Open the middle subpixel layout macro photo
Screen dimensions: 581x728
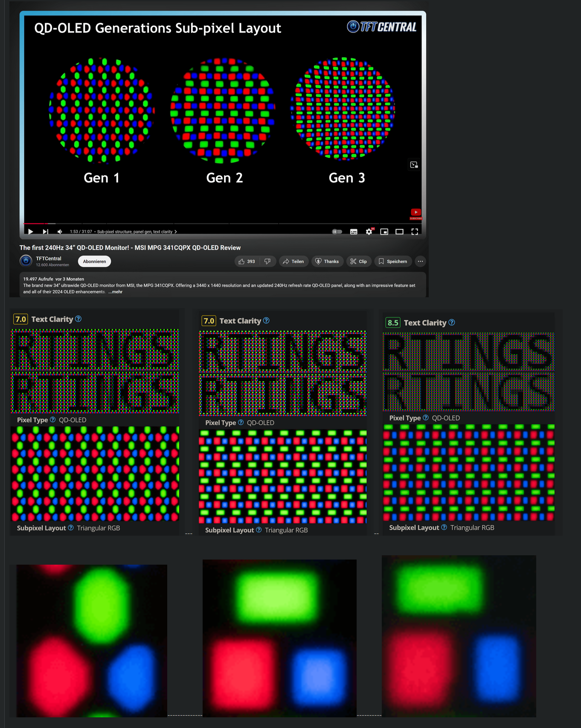click(x=282, y=476)
